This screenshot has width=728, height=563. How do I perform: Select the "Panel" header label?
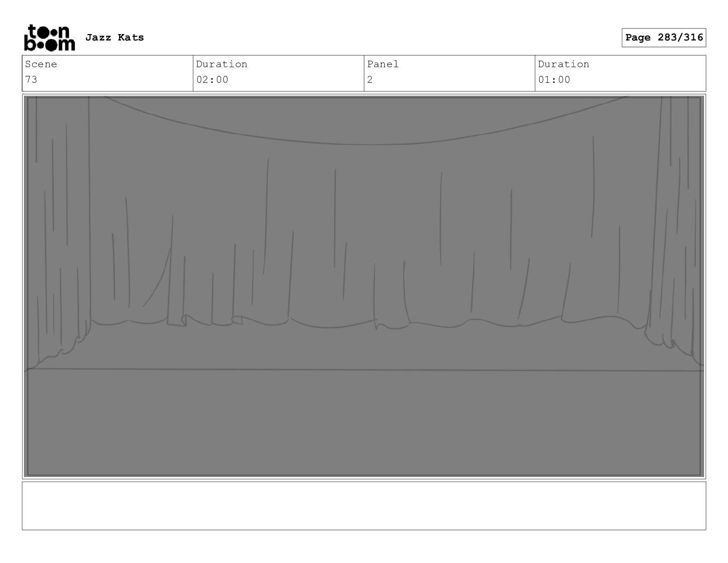(383, 64)
